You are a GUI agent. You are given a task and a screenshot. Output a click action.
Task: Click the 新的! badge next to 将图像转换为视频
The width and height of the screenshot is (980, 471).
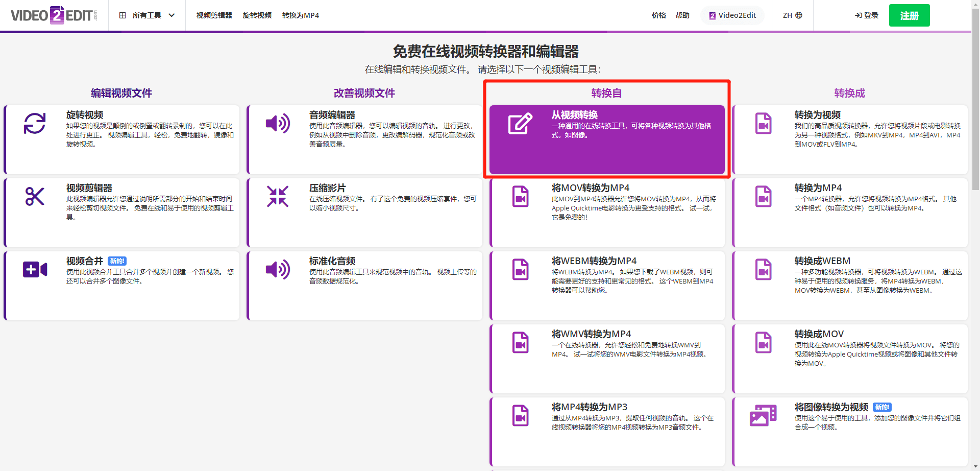(x=882, y=407)
